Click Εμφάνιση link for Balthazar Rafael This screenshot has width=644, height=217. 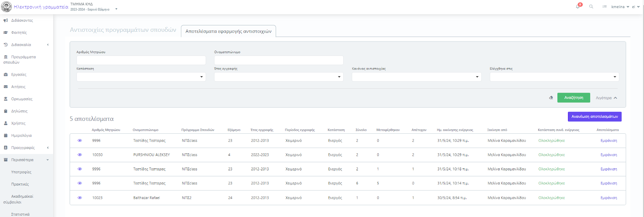click(609, 198)
